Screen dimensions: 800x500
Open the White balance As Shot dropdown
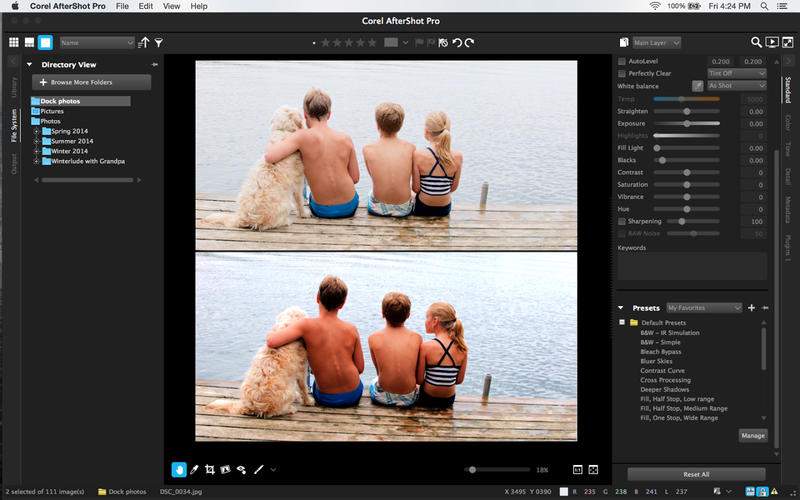tap(736, 86)
